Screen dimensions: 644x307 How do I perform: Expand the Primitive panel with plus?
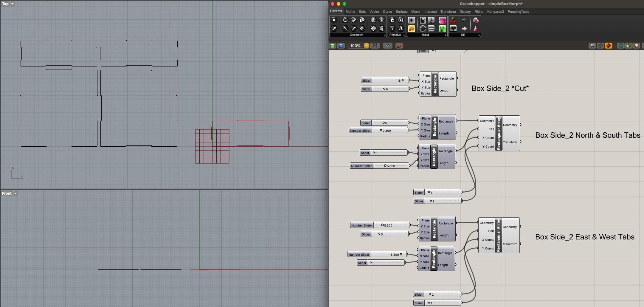click(x=404, y=35)
